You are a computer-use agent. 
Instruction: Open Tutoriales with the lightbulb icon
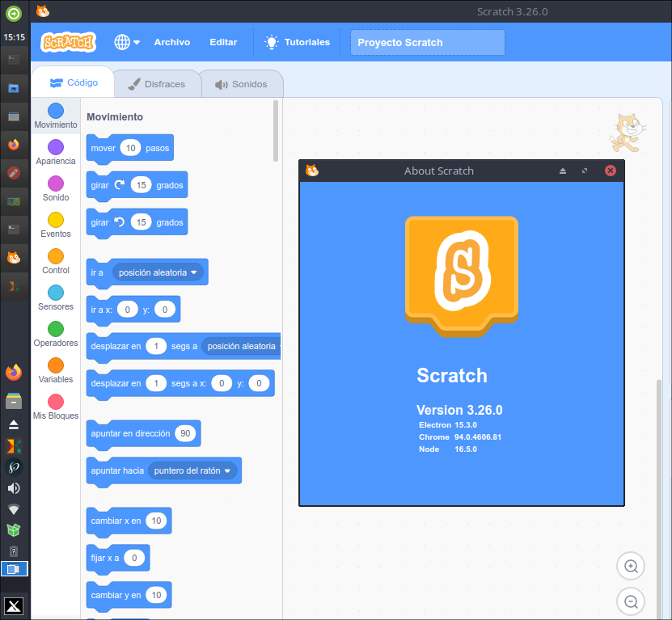(x=298, y=42)
